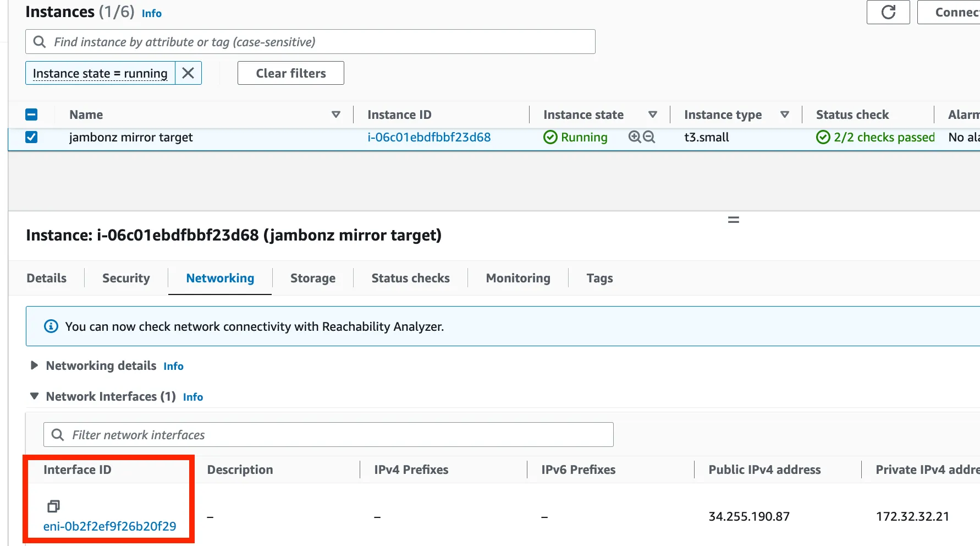Click Info link next to Instances heading

152,13
